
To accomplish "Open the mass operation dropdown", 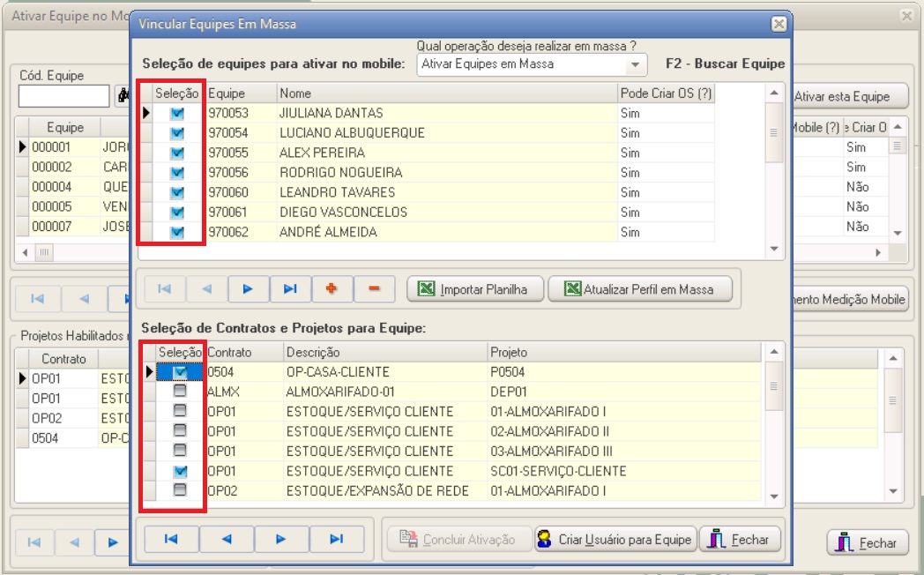I will pos(634,64).
